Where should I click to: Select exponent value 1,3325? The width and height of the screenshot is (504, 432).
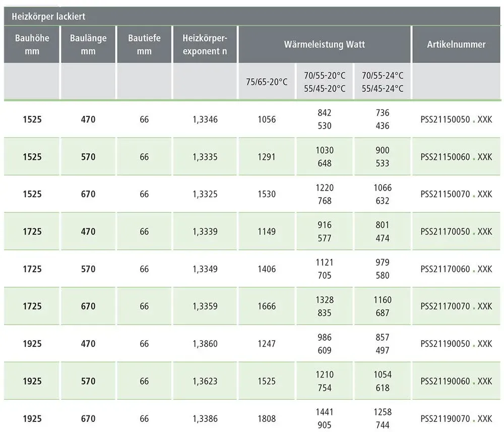[205, 194]
